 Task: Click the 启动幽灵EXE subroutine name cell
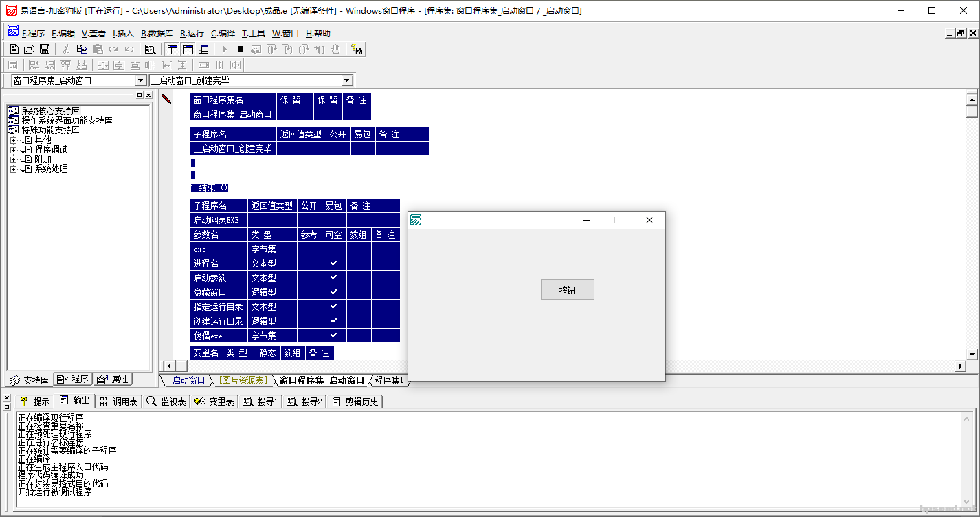coord(219,220)
